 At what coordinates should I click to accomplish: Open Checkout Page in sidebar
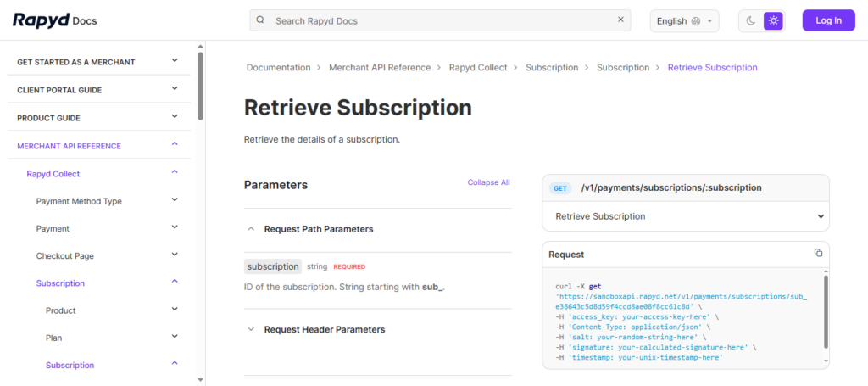click(64, 256)
